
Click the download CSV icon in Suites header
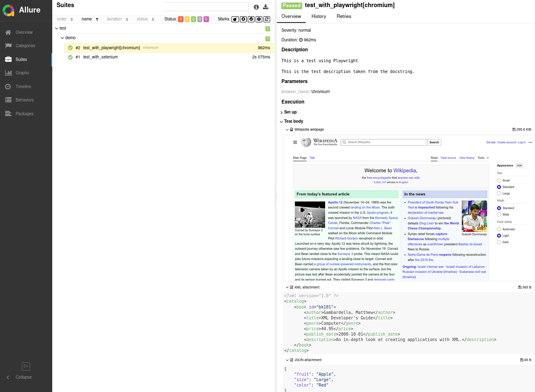click(x=265, y=7)
